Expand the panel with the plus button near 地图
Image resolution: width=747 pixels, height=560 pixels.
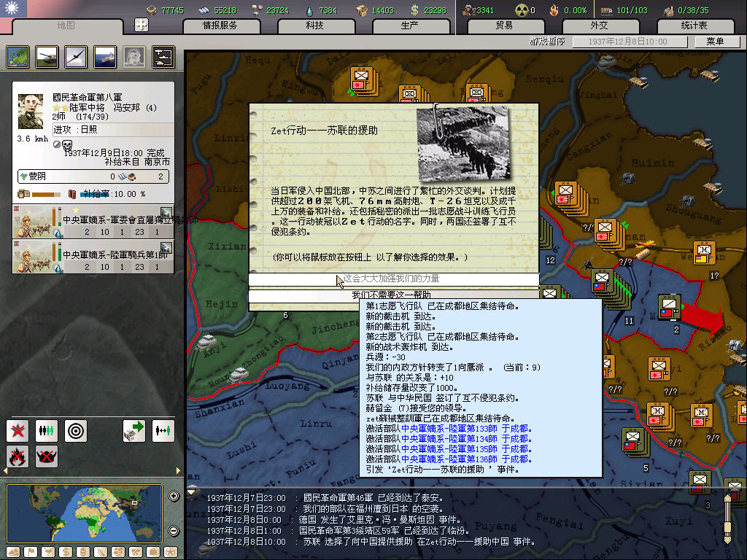tap(142, 26)
